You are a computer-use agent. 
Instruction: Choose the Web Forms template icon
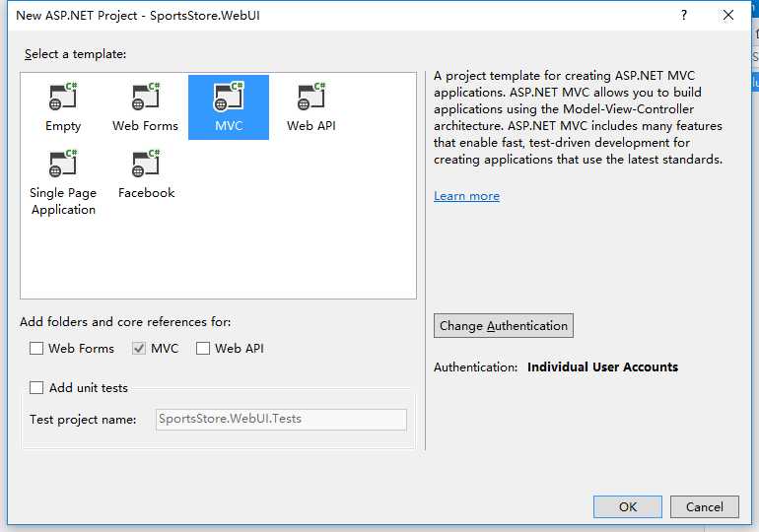[x=146, y=96]
